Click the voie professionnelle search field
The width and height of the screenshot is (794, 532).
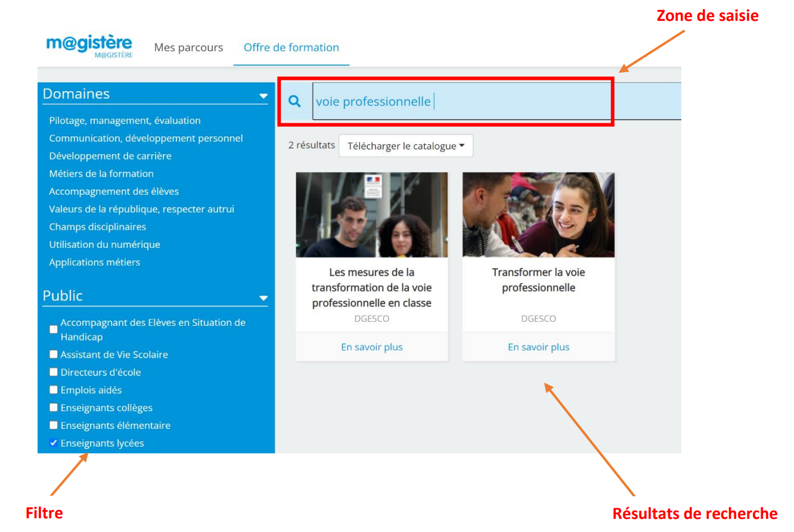(462, 101)
